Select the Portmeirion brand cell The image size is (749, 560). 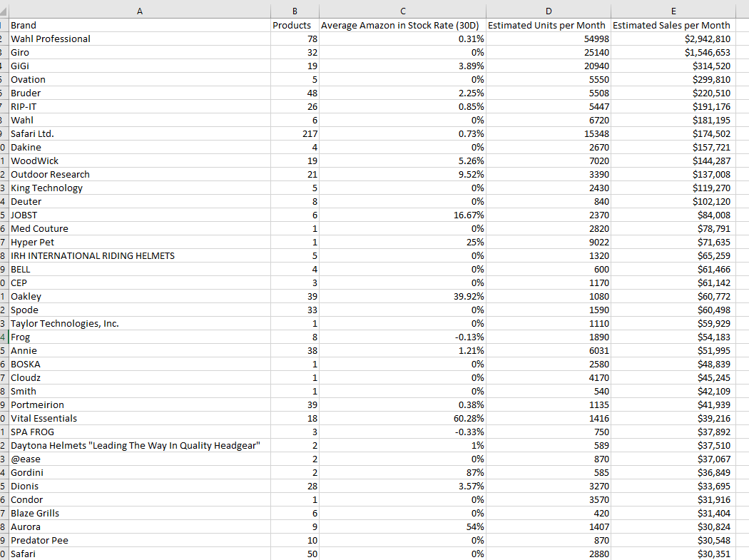tap(140, 404)
